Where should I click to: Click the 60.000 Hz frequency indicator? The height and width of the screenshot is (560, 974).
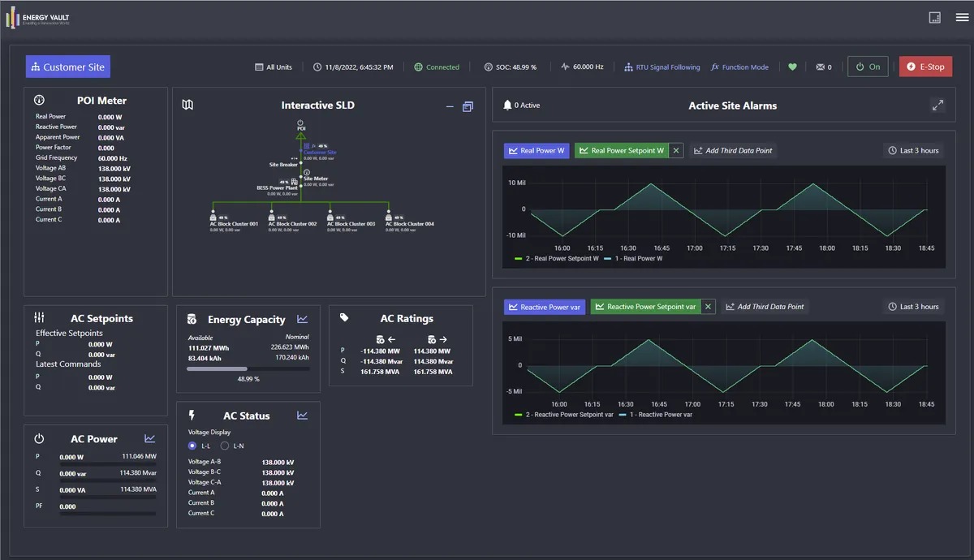582,67
